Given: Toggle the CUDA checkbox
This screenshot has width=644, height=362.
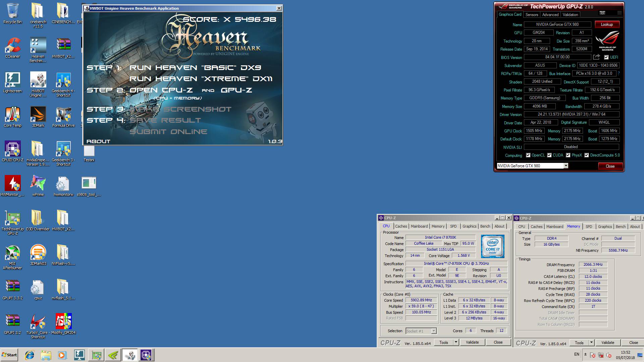Looking at the screenshot, I should pyautogui.click(x=549, y=155).
